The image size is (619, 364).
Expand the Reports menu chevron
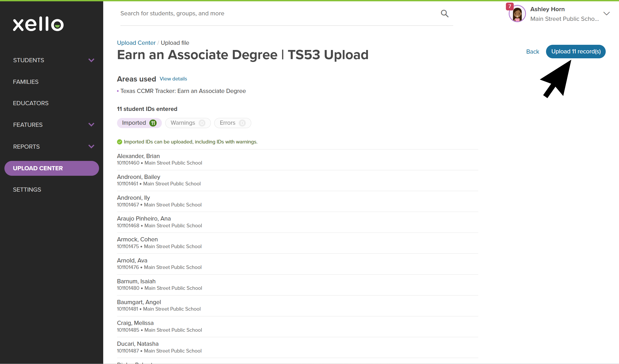[x=91, y=147]
